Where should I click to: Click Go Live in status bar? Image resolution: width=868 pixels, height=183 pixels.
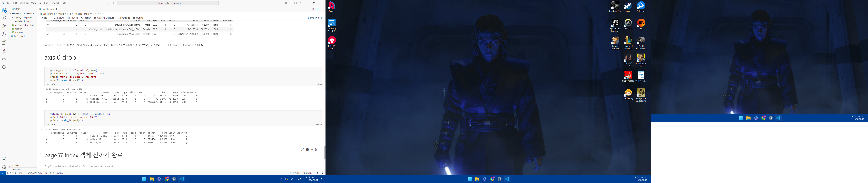click(308, 173)
